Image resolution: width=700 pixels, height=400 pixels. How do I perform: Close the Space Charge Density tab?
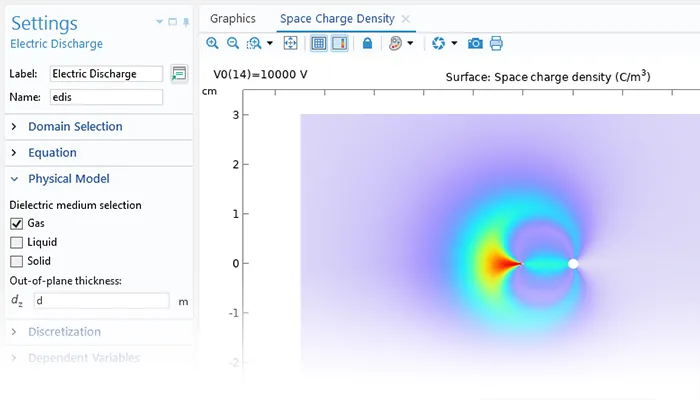[405, 19]
